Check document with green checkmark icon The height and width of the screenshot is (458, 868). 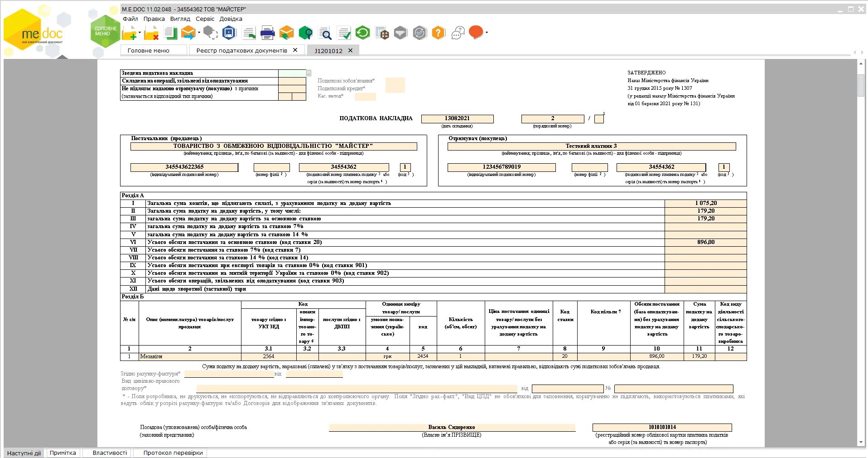(344, 33)
